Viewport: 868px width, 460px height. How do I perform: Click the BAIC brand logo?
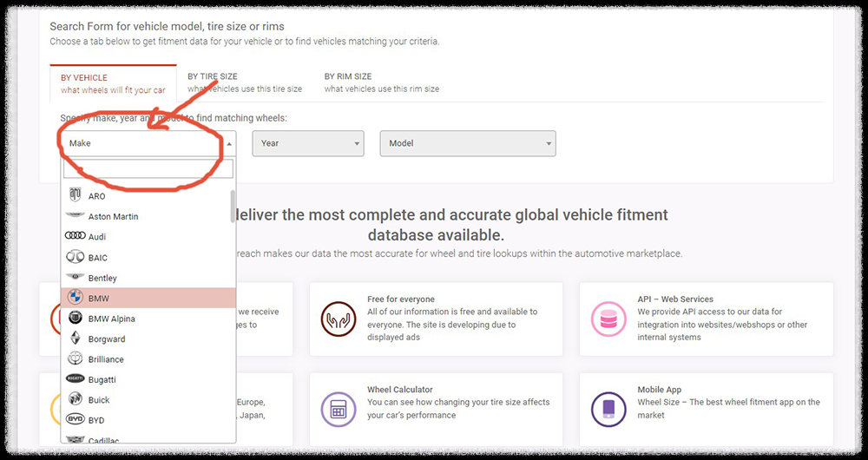tap(75, 257)
